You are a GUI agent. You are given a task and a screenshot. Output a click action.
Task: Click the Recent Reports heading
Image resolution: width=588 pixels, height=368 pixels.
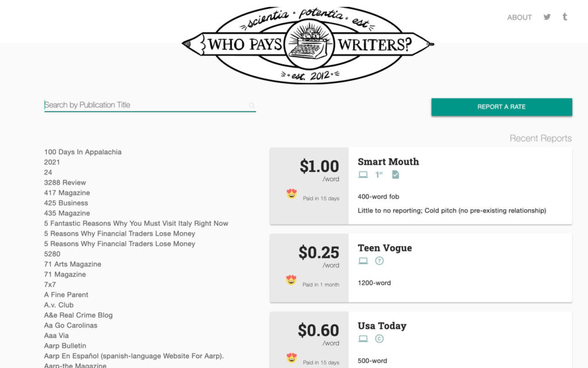pyautogui.click(x=540, y=138)
